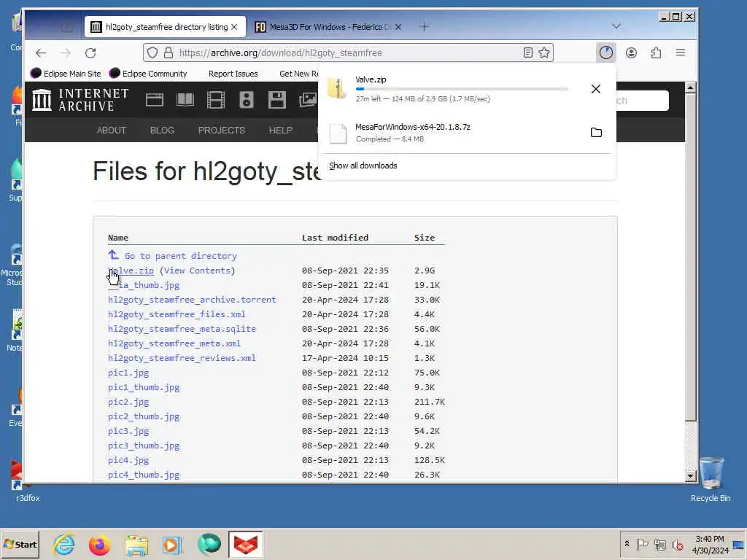The width and height of the screenshot is (747, 560).
Task: Open hl2goty_steamfree_files.xml link
Action: tap(177, 314)
